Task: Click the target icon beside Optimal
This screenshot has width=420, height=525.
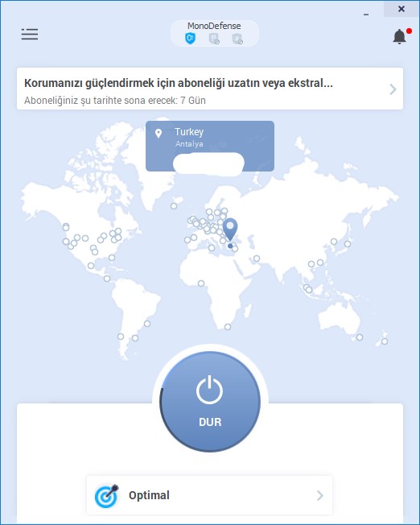Action: tap(107, 495)
